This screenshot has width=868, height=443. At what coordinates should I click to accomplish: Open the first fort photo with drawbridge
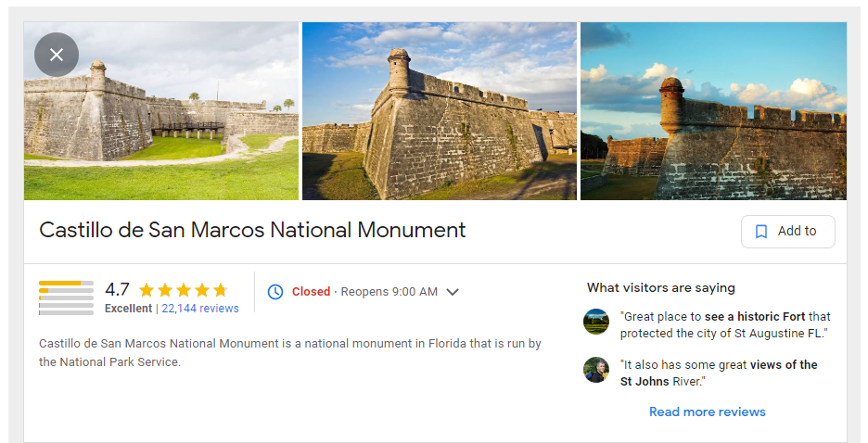tap(161, 111)
